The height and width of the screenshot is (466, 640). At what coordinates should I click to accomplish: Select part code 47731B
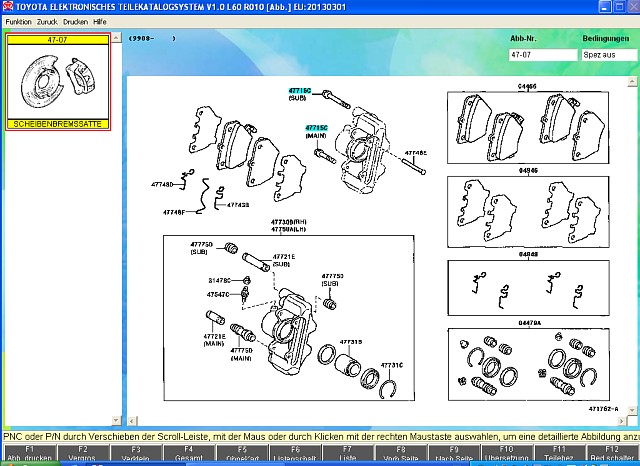point(351,342)
